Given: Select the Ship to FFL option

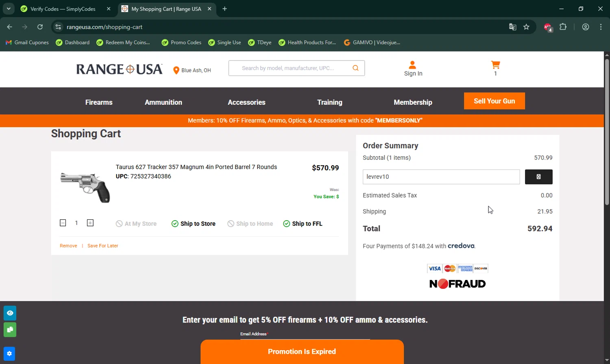Looking at the screenshot, I should pos(303,224).
